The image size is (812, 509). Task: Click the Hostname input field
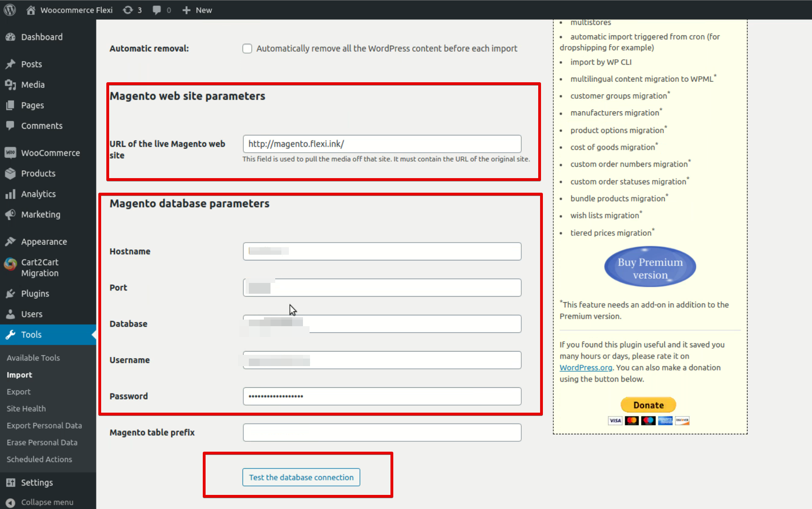(x=382, y=251)
